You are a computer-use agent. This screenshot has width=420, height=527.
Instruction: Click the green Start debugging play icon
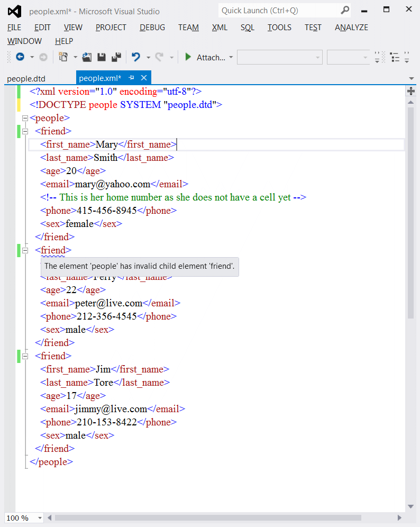click(188, 57)
